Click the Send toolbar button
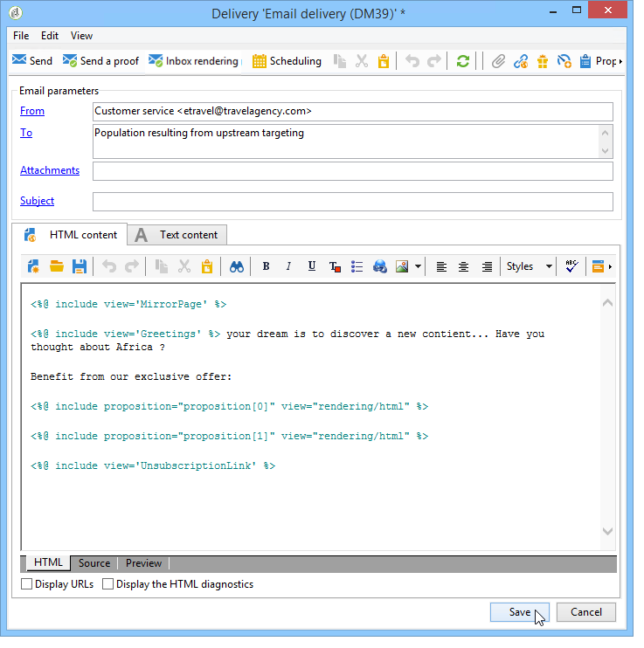644x648 pixels. point(32,61)
